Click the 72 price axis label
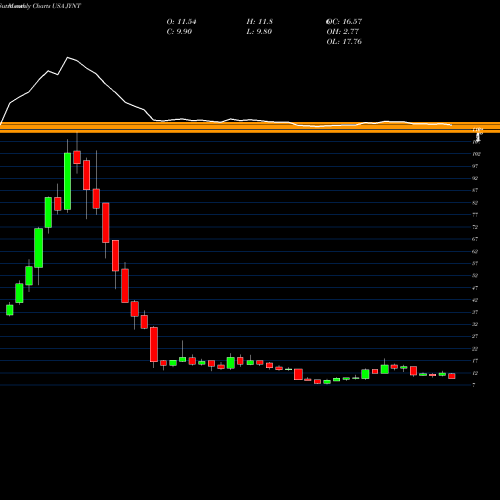The height and width of the screenshot is (500, 500). coord(475,227)
